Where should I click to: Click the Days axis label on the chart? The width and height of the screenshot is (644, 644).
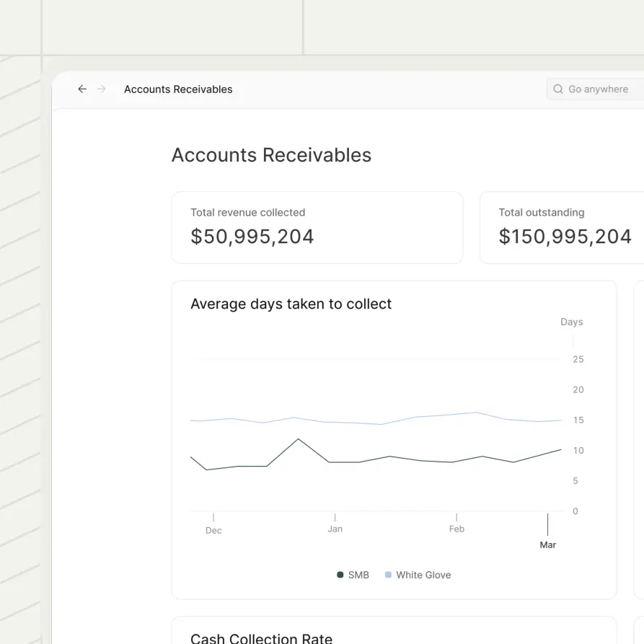coord(571,322)
